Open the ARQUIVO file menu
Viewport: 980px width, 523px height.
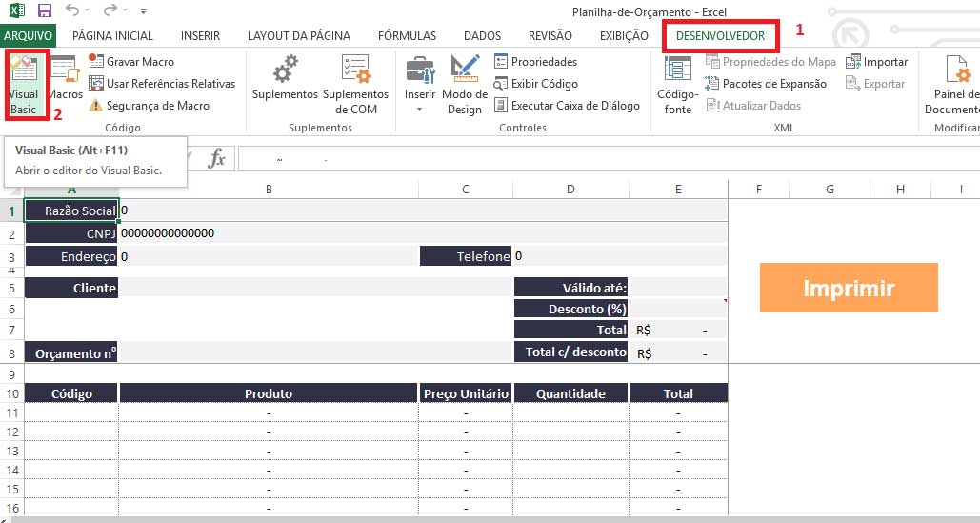coord(28,36)
